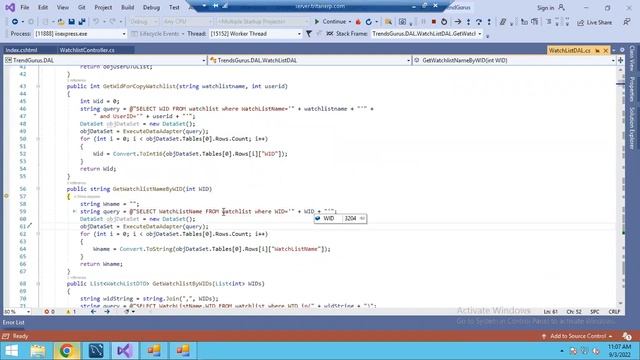The width and height of the screenshot is (640, 360).
Task: Click the feedback icon beside Live Share
Action: 627,22
